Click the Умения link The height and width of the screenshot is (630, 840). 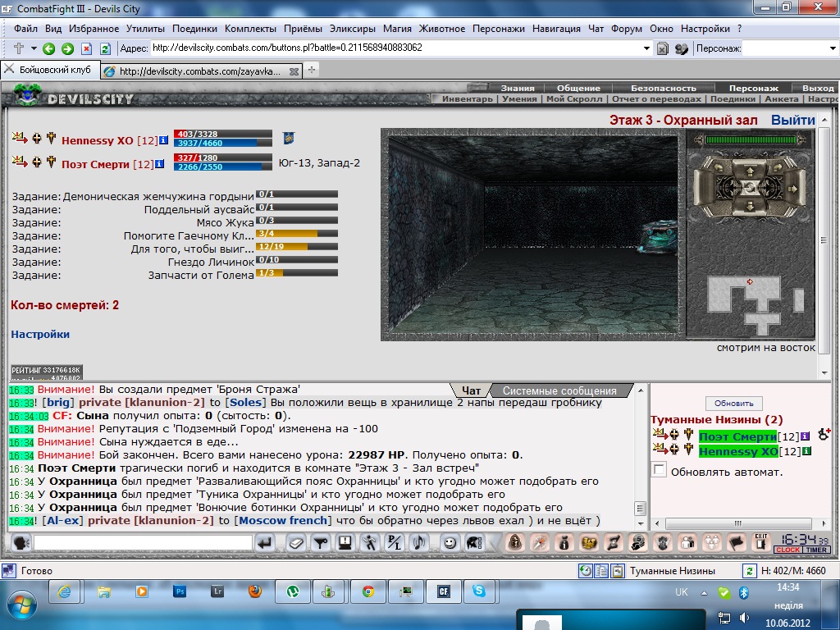(519, 98)
